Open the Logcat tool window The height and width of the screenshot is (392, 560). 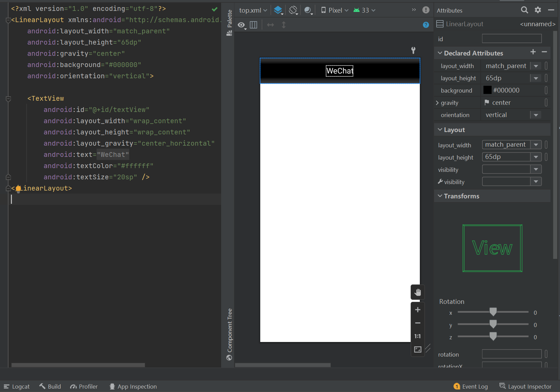tap(17, 387)
